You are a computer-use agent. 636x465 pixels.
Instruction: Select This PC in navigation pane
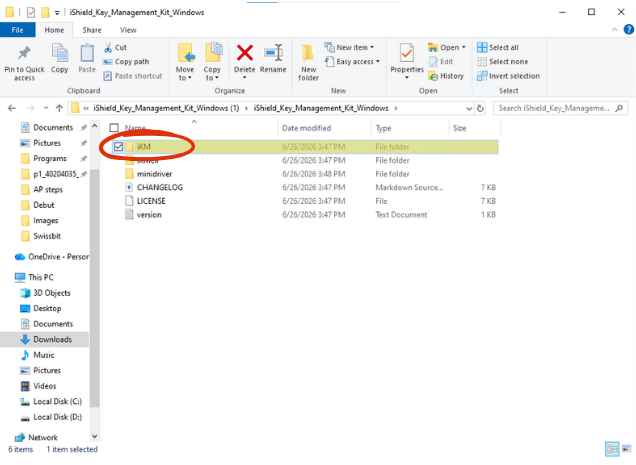(x=41, y=278)
